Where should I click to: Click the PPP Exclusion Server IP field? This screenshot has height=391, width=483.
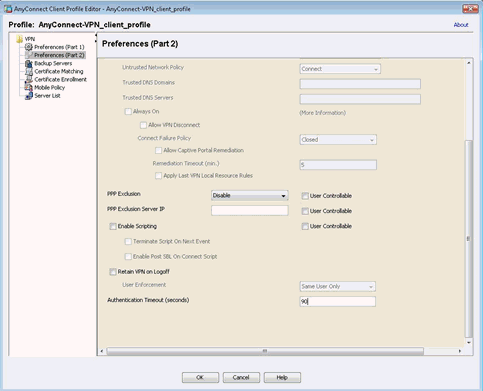pos(250,211)
